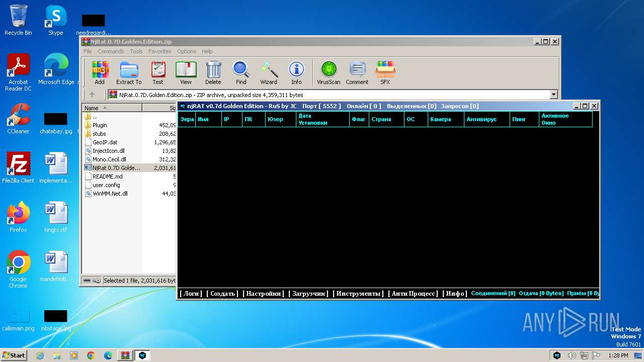Screen dimensions: 644x362
Task: Click the Find magnifier icon
Action: tap(241, 72)
